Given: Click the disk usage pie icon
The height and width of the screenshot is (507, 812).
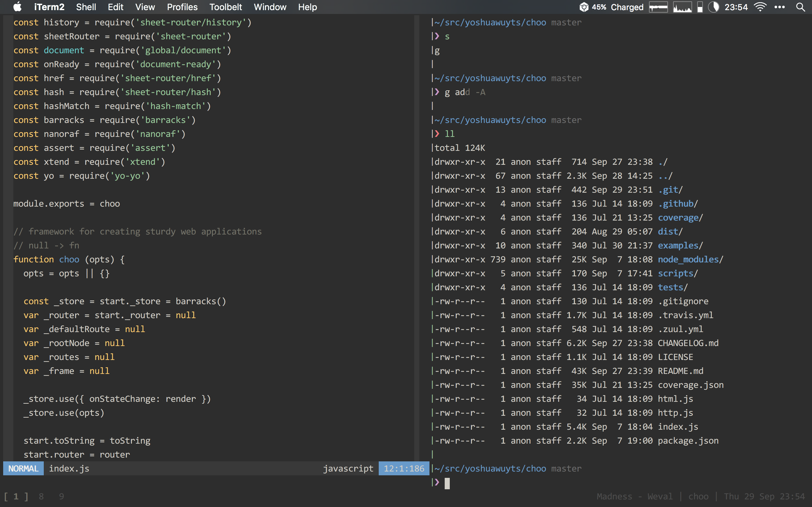Looking at the screenshot, I should click(x=713, y=7).
